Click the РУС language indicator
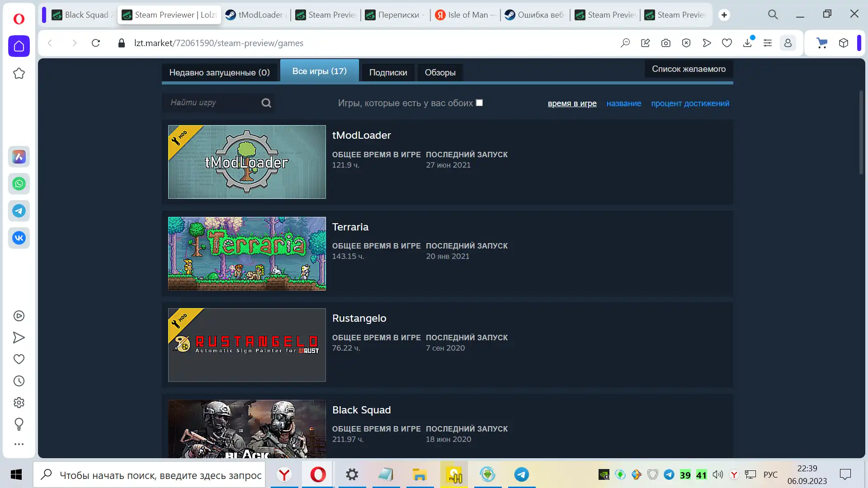This screenshot has height=488, width=868. (x=770, y=474)
